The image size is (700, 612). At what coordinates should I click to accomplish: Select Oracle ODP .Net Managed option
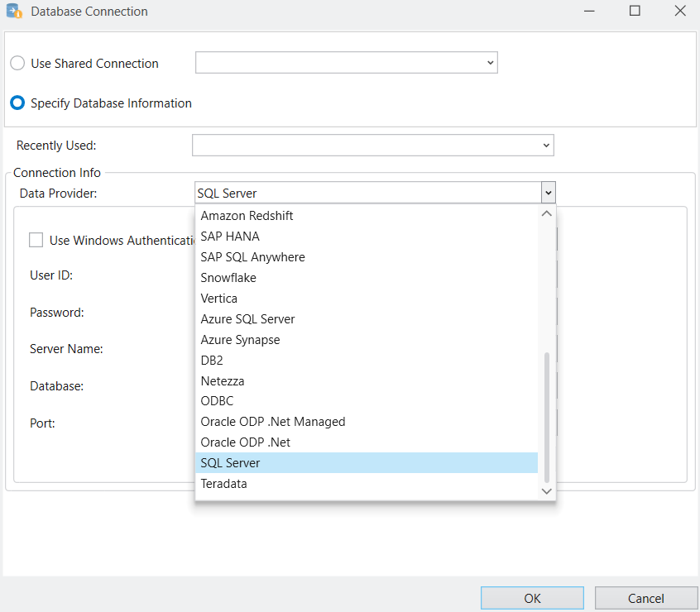(x=273, y=422)
